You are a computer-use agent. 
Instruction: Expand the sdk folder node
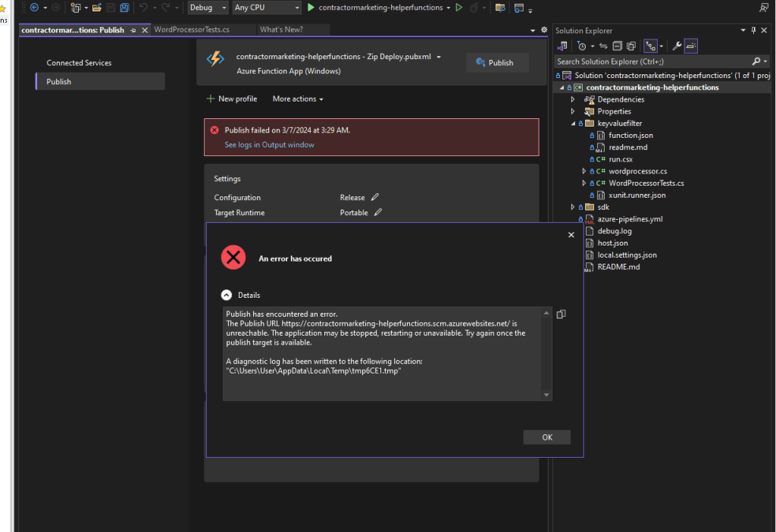pyautogui.click(x=573, y=207)
